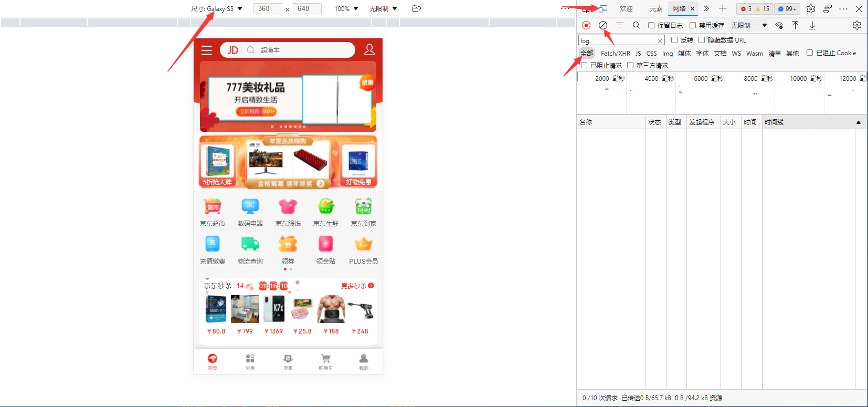The image size is (868, 407).
Task: Filter requests by WS type
Action: pyautogui.click(x=736, y=53)
